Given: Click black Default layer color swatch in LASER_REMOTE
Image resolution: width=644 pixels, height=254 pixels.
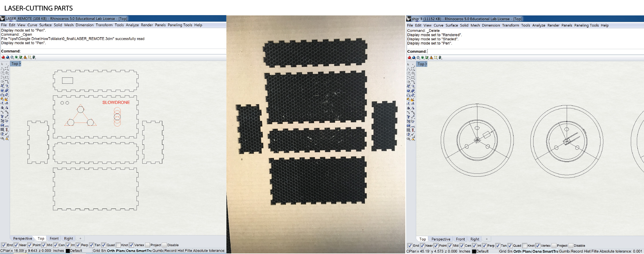Looking at the screenshot, I should tap(68, 251).
